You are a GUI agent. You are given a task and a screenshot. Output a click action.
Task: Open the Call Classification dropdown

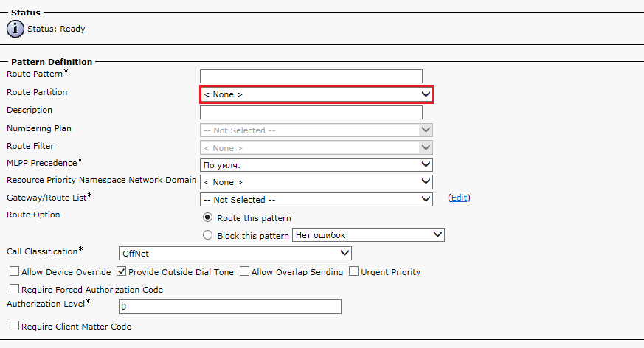click(235, 253)
